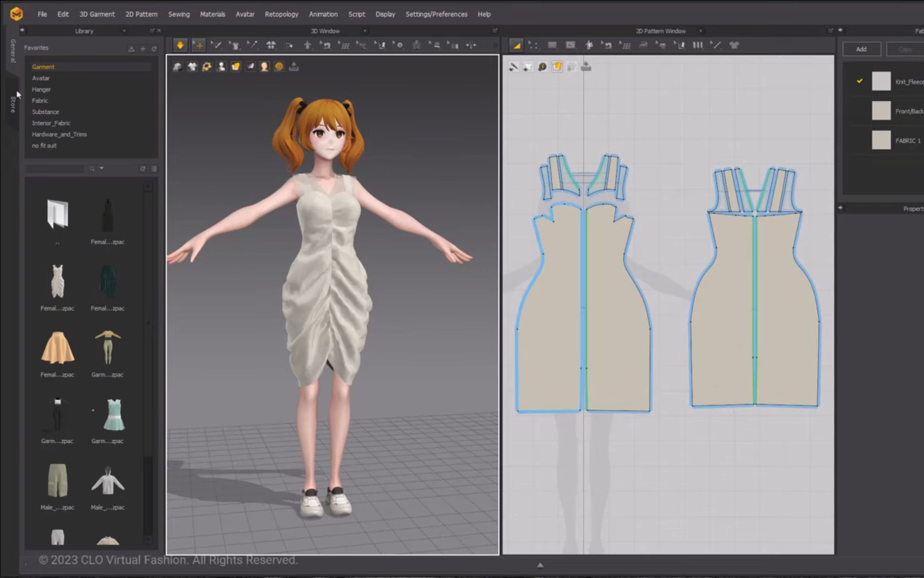924x578 pixels.
Task: Click the magnifier search icon in library
Action: click(x=92, y=169)
